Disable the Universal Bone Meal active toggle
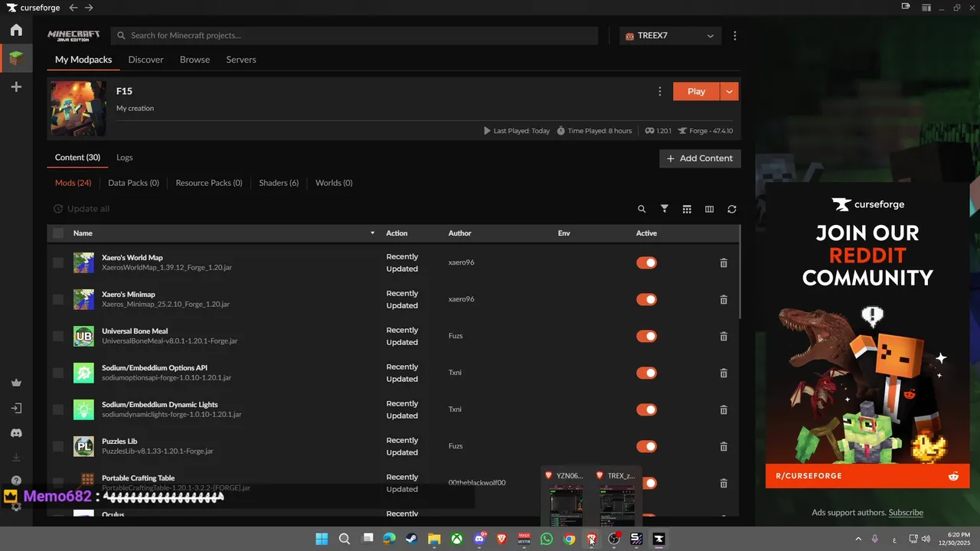980x551 pixels. tap(646, 336)
